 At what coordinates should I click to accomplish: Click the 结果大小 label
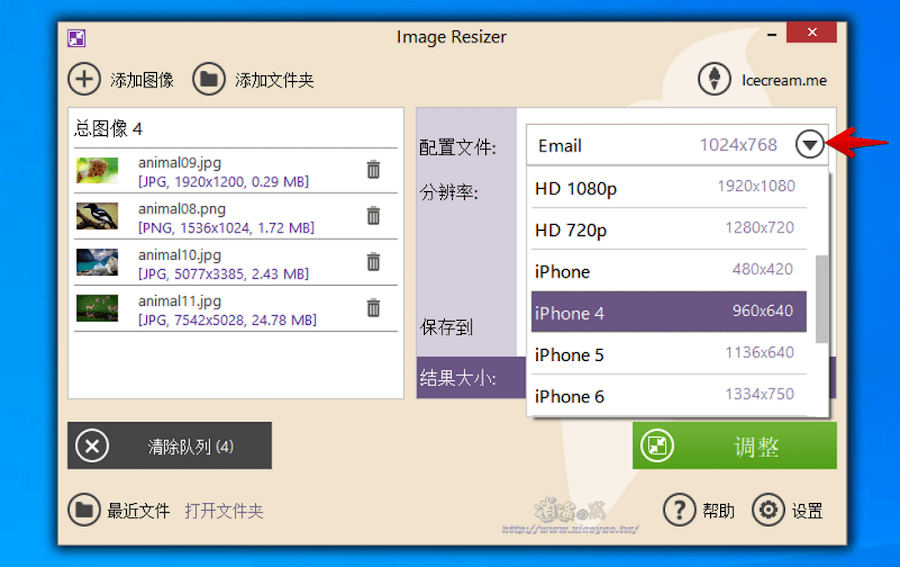457,378
